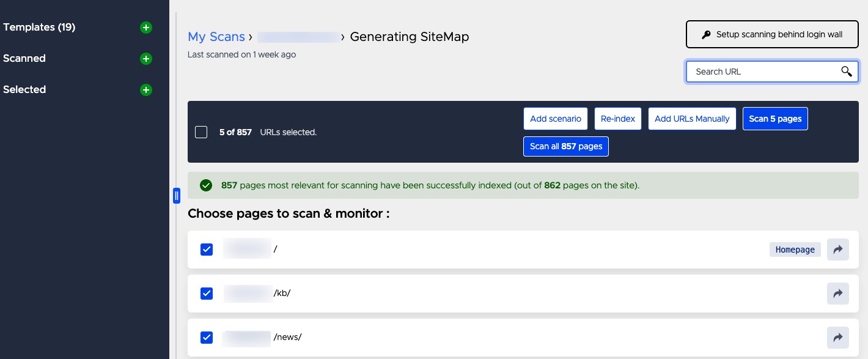
Task: Click the green plus beside Scanned
Action: [145, 59]
